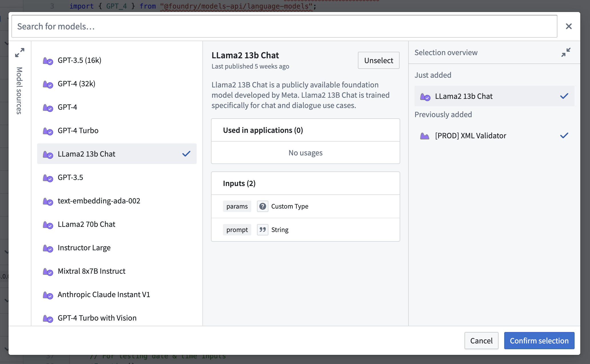Collapse the Inputs (2) section header
This screenshot has height=364, width=590.
pos(305,183)
